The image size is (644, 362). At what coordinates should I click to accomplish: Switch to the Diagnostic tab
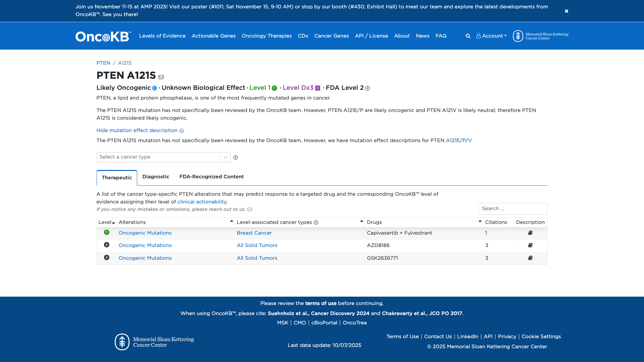point(156,177)
